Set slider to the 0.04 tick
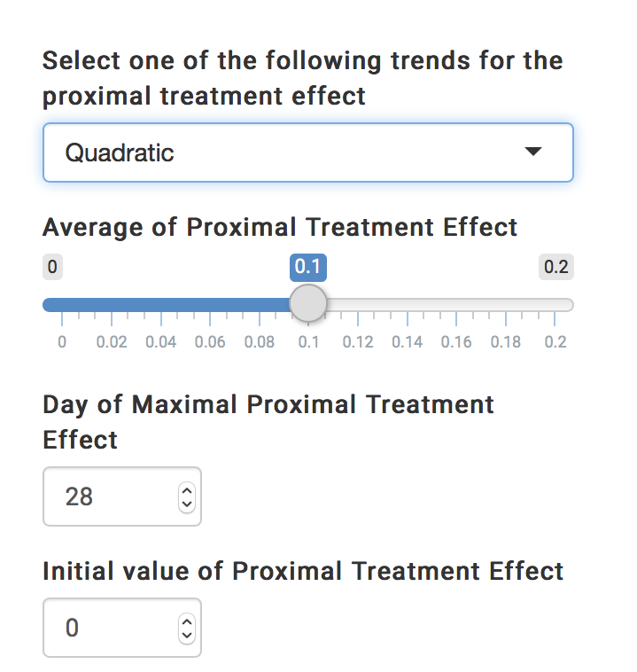The width and height of the screenshot is (637, 672). 160,305
